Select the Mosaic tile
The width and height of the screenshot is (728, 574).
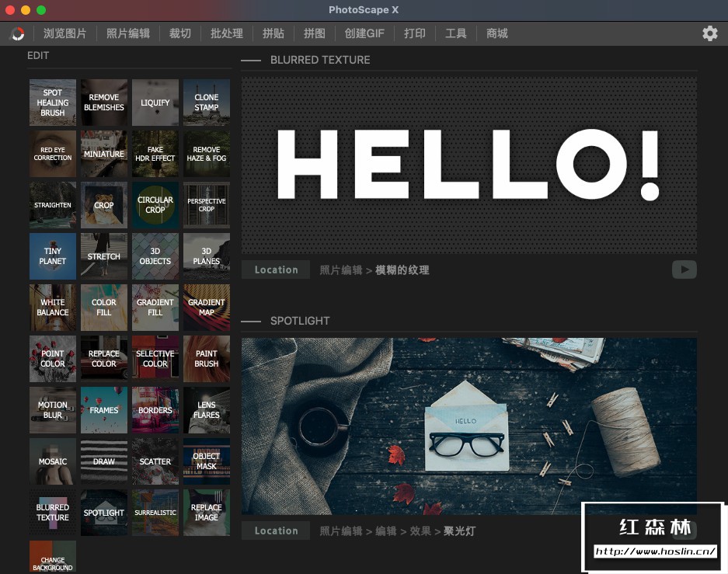[53, 461]
